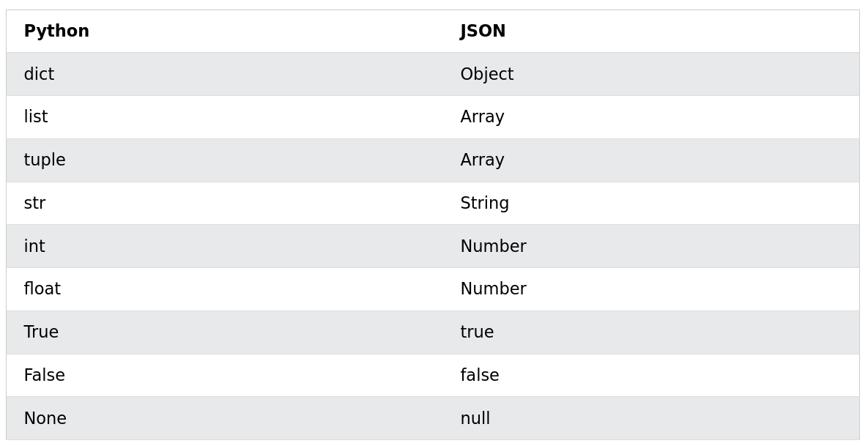The width and height of the screenshot is (868, 446).
Task: Select the str cell
Action: (34, 204)
